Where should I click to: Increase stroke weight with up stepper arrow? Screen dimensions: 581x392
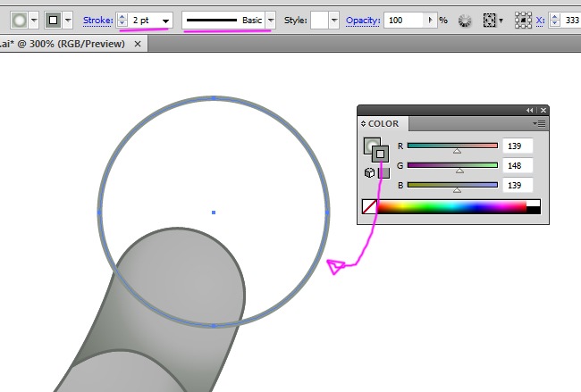pyautogui.click(x=122, y=17)
